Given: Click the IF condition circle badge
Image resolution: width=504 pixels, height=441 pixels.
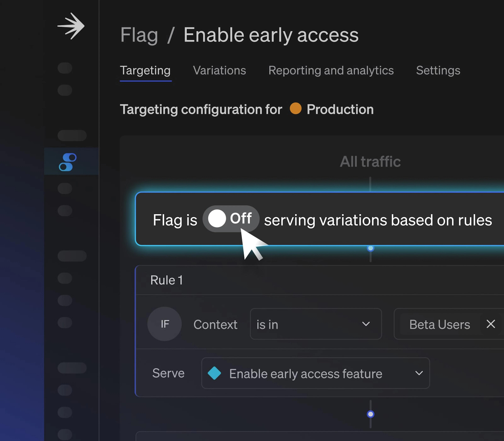Looking at the screenshot, I should click(x=164, y=324).
